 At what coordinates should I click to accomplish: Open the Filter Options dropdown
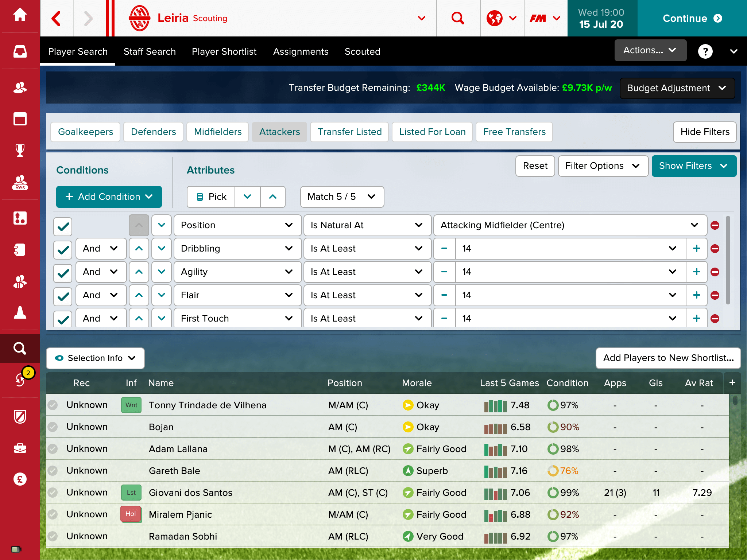tap(603, 166)
